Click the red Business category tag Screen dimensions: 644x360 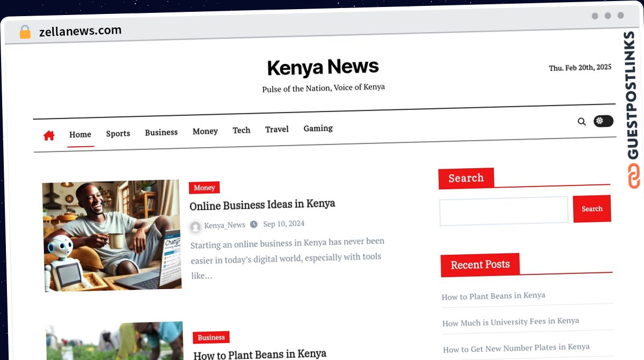click(211, 337)
